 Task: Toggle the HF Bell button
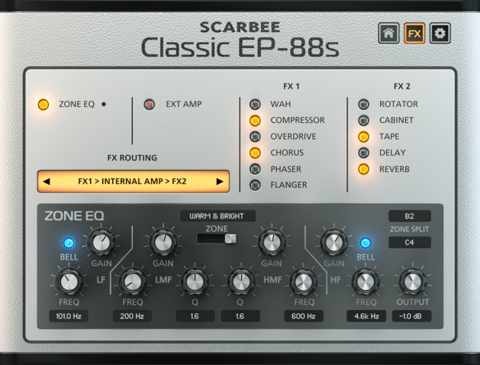[x=365, y=243]
